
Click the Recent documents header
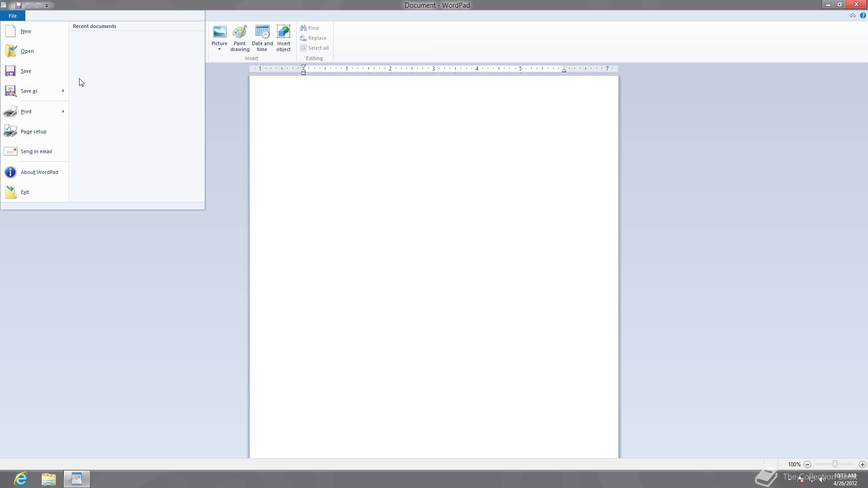(x=94, y=26)
